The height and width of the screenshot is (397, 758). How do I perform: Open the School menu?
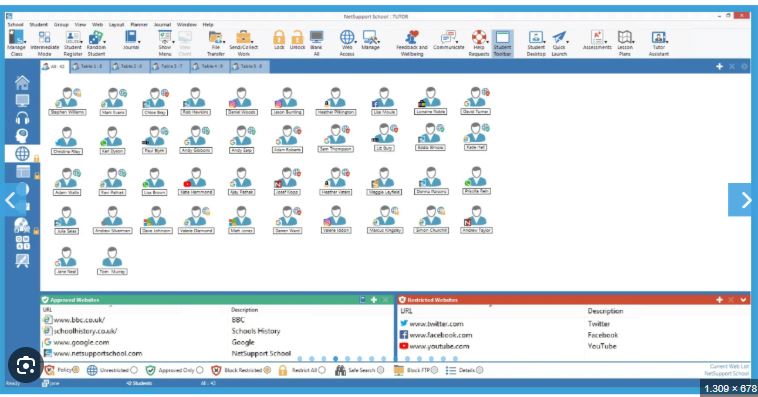click(15, 24)
